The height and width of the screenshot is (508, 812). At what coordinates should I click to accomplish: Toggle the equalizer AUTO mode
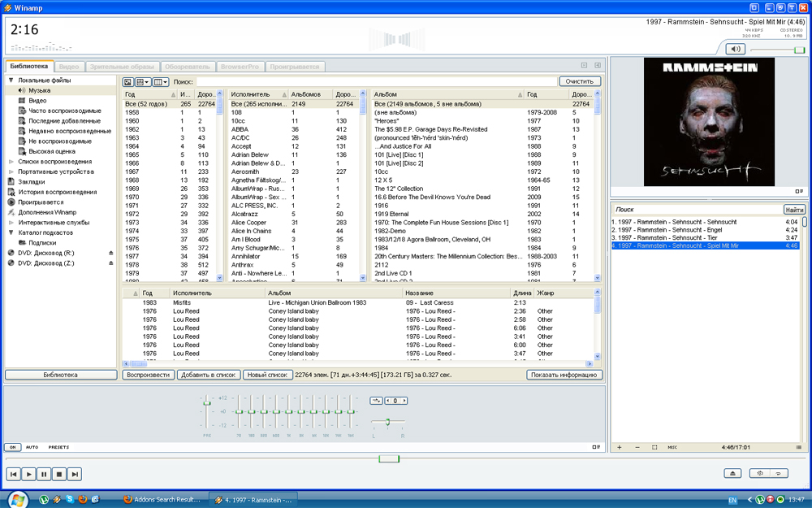[32, 447]
